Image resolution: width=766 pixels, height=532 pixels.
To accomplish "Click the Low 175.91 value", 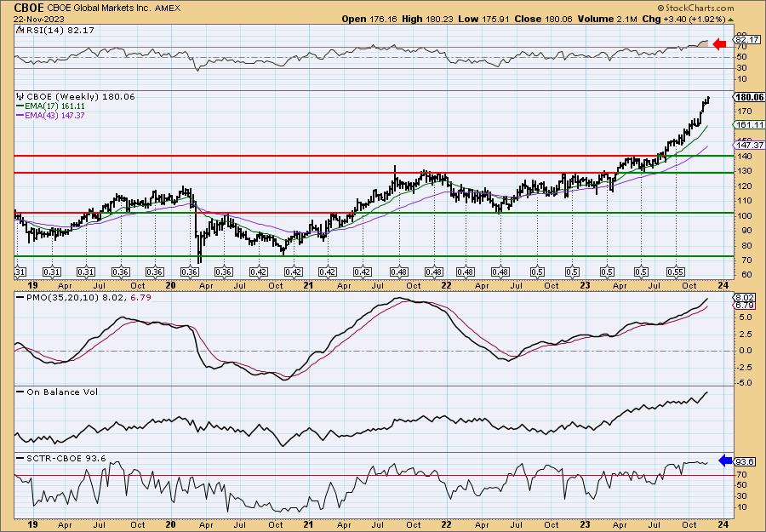I will (483, 19).
